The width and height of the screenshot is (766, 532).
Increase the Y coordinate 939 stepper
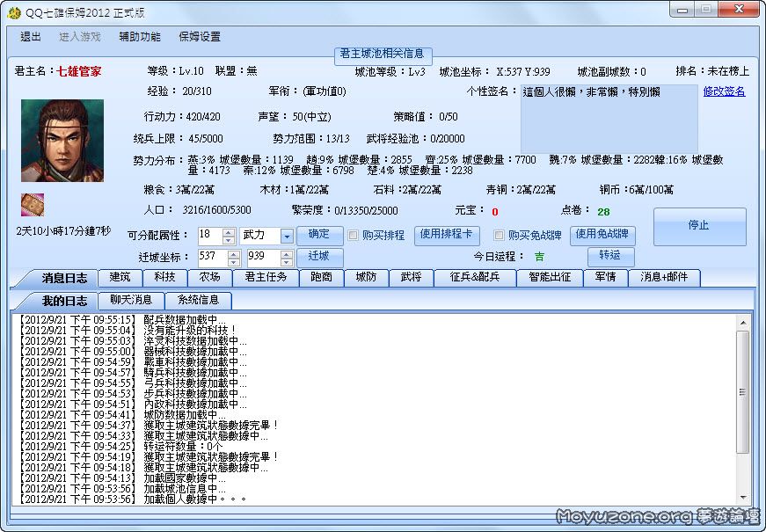point(287,253)
